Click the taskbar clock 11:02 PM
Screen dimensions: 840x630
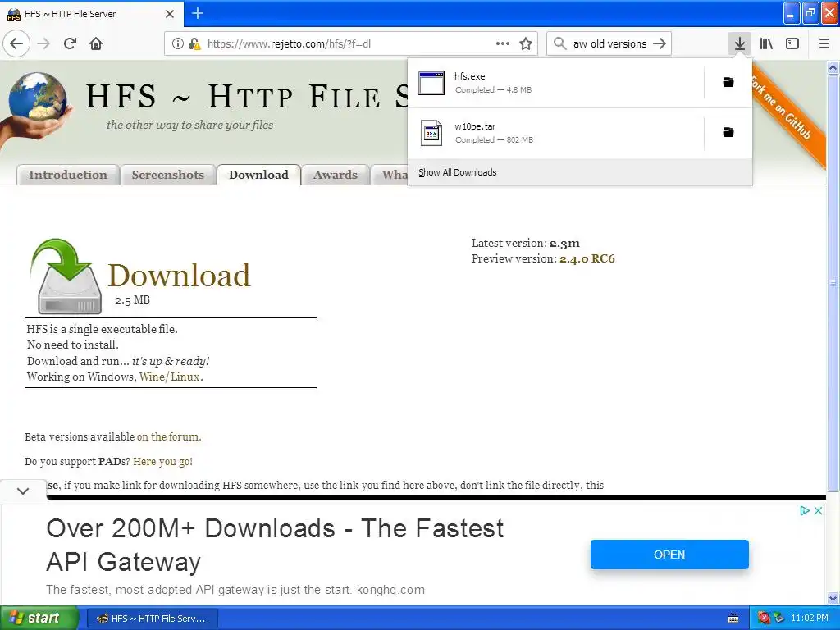810,619
